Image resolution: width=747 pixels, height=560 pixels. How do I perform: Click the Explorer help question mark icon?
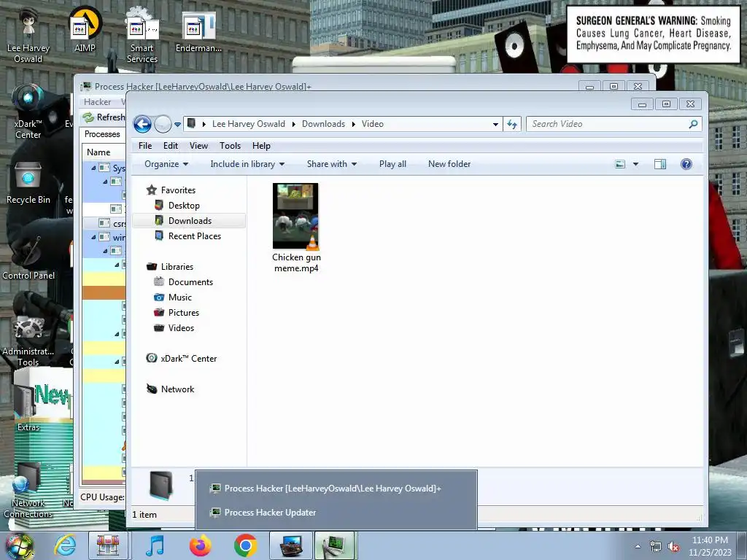(x=686, y=164)
